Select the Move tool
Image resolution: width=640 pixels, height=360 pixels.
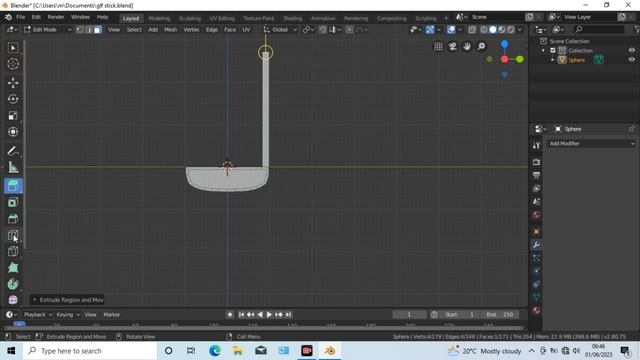13,83
